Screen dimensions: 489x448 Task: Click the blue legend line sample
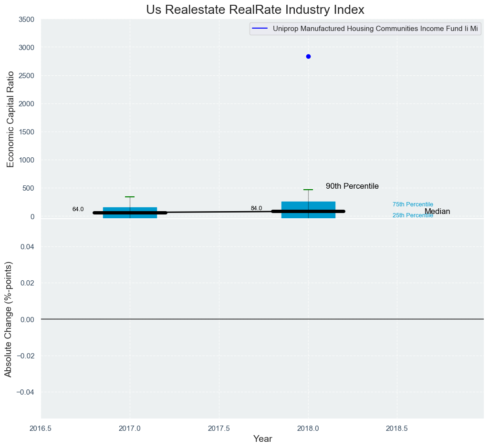[x=260, y=29]
